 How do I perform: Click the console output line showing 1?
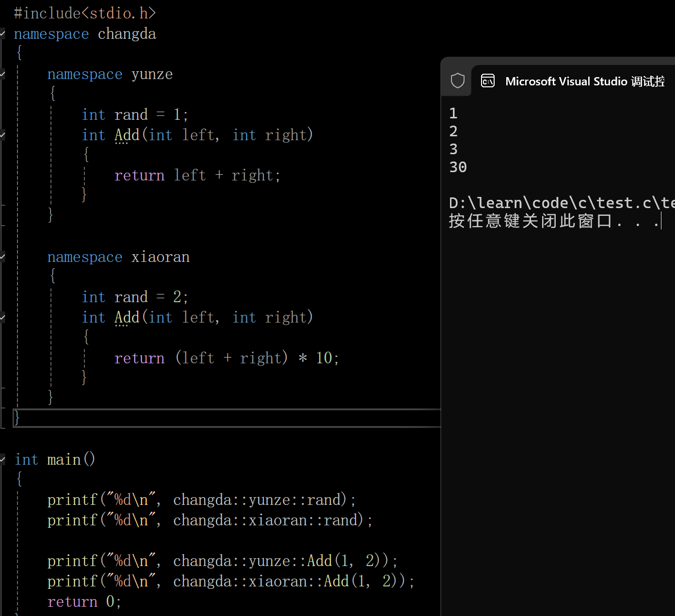[x=453, y=113]
